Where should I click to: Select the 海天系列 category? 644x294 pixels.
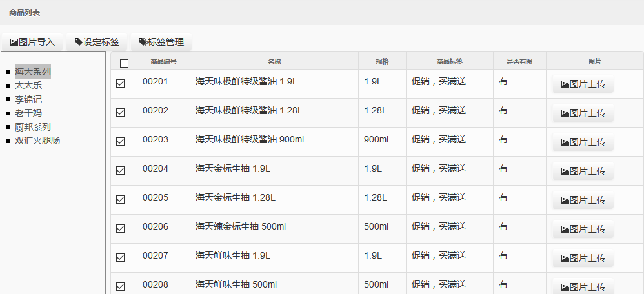[33, 72]
